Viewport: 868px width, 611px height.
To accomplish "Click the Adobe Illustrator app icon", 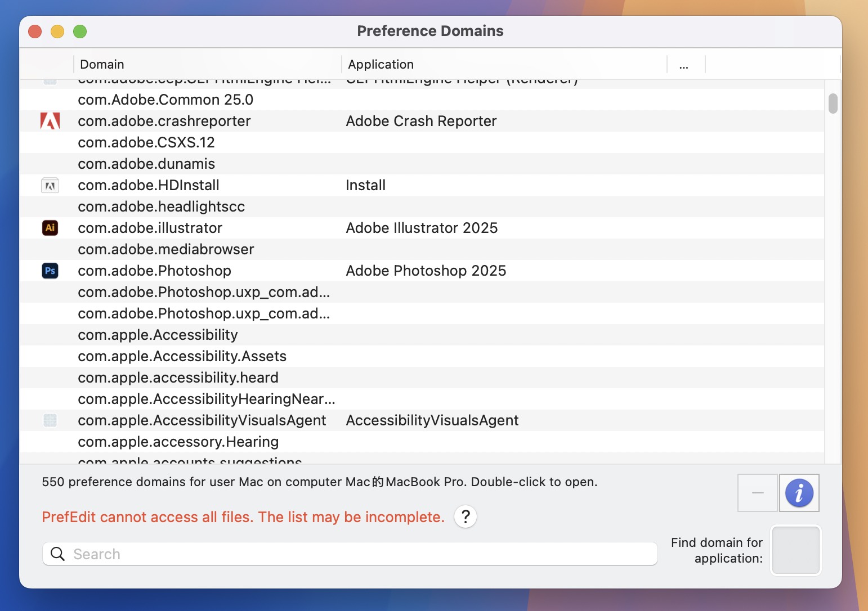I will click(x=50, y=228).
